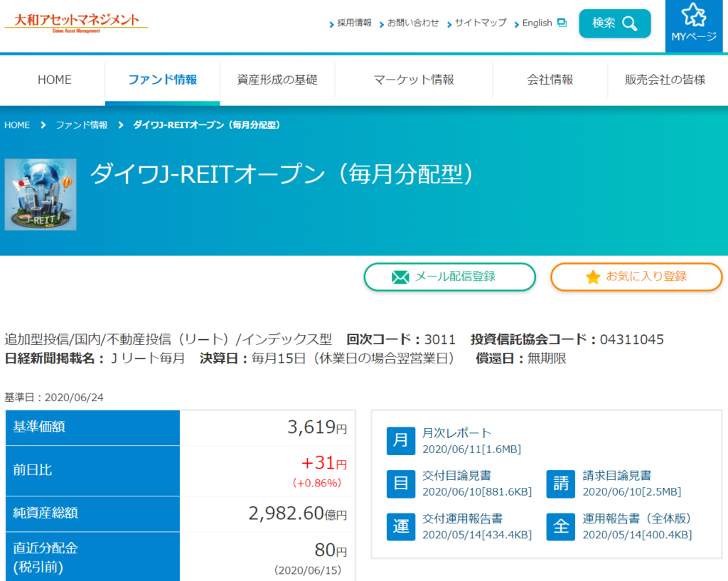Register for メール配信登録

click(450, 277)
